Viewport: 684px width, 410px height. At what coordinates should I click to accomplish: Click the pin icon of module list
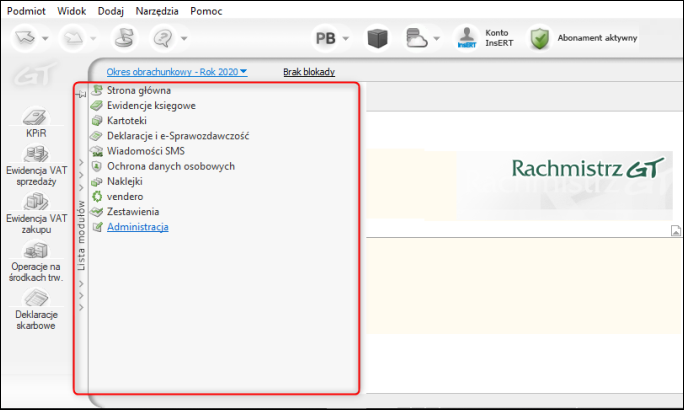tap(81, 93)
